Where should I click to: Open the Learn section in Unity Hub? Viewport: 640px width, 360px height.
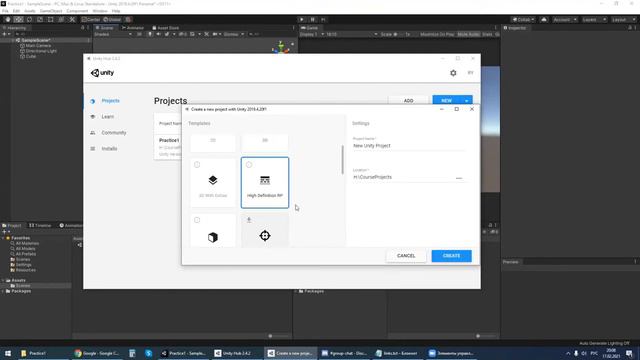[108, 117]
